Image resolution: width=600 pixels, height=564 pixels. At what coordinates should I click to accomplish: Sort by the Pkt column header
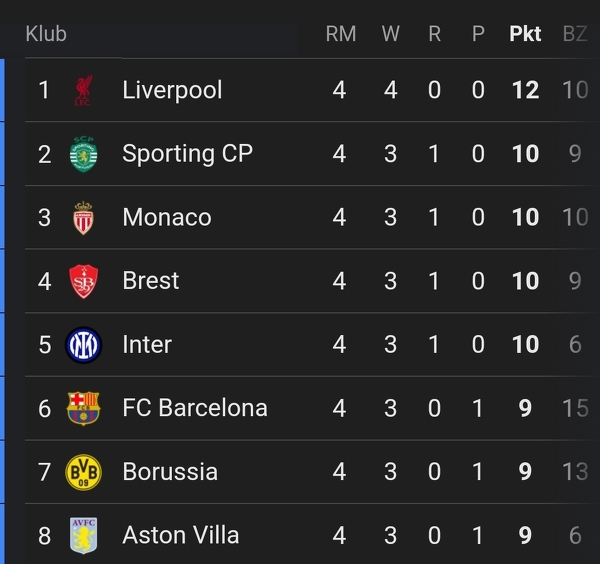525,34
